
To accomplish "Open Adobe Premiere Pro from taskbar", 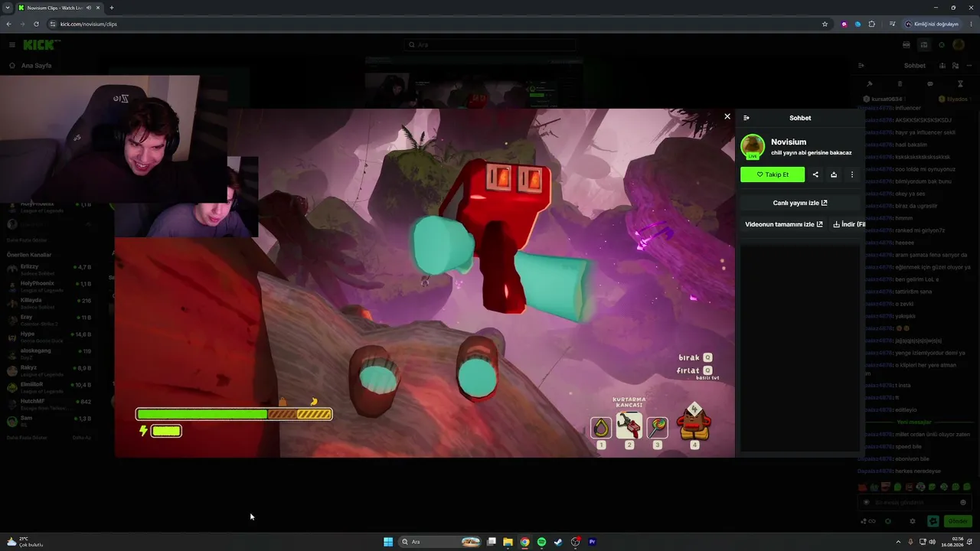I will click(592, 542).
